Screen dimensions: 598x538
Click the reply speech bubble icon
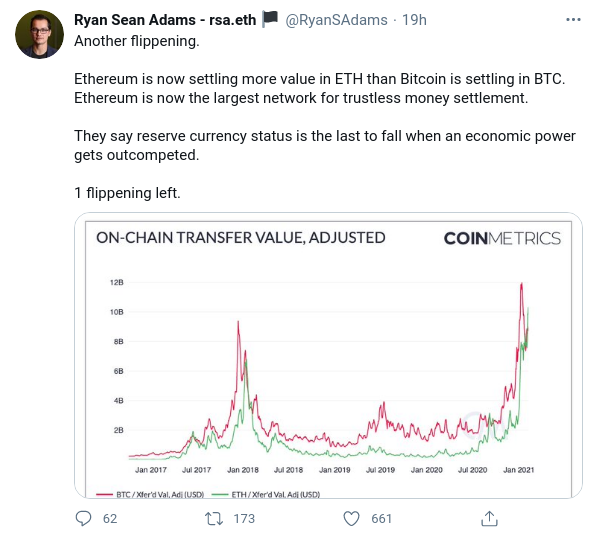(84, 519)
